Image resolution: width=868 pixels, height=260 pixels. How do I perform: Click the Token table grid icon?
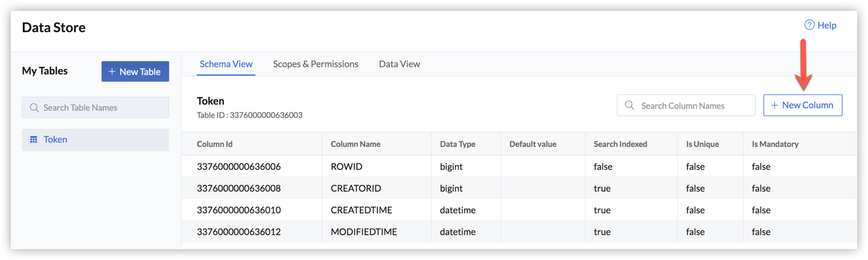[x=34, y=140]
